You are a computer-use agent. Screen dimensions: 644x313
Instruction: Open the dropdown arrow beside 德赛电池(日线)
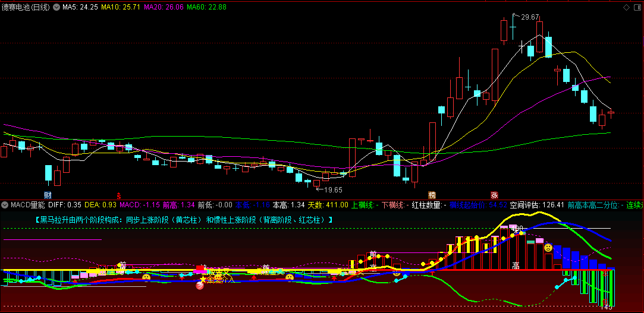pos(56,7)
